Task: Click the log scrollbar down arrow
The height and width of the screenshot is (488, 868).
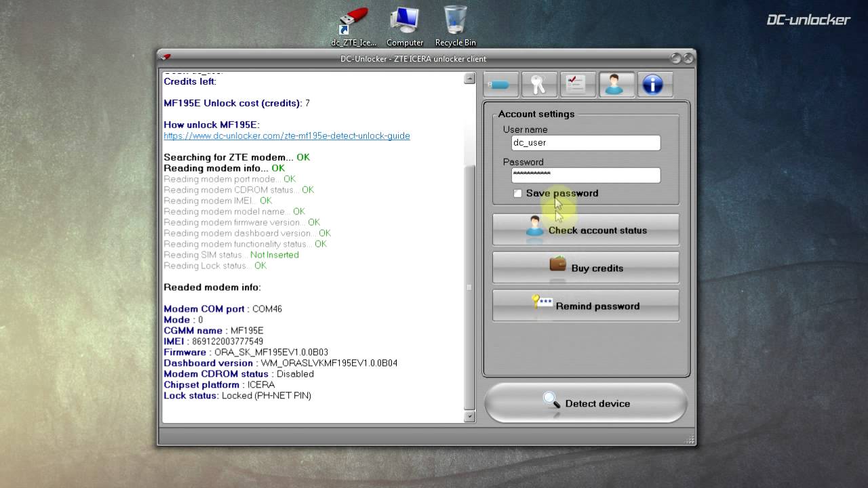Action: [x=469, y=416]
